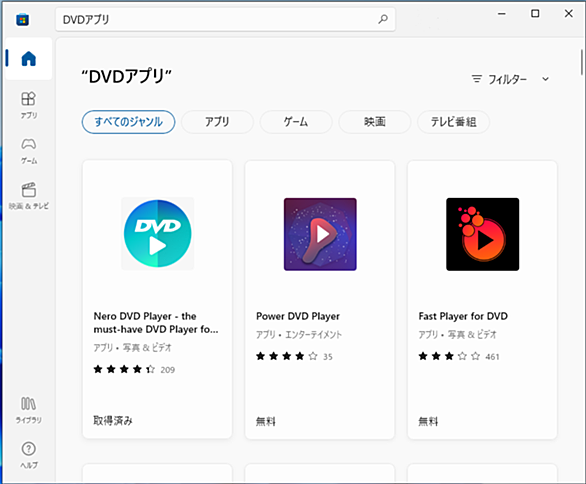
Task: Click the "DVDアプリ" results heading
Action: (x=126, y=77)
